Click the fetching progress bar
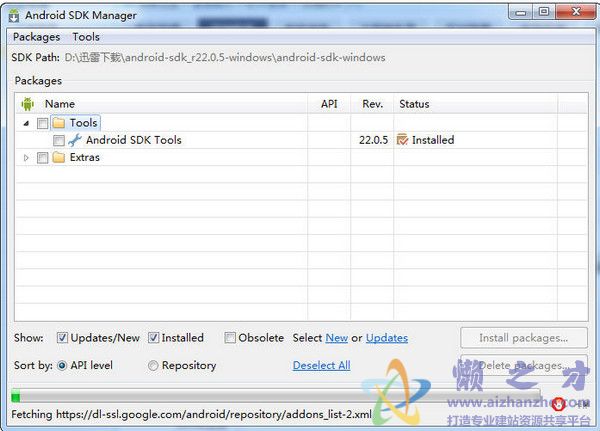 tap(276, 396)
